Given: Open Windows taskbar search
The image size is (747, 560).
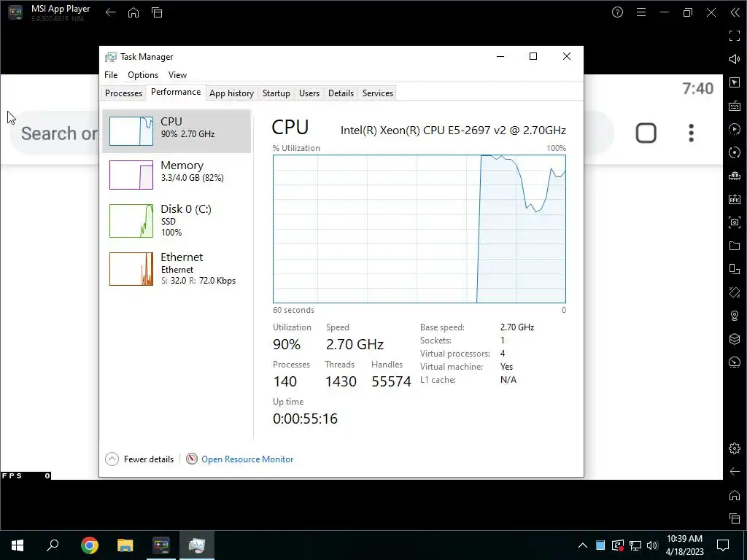Looking at the screenshot, I should coord(53,545).
